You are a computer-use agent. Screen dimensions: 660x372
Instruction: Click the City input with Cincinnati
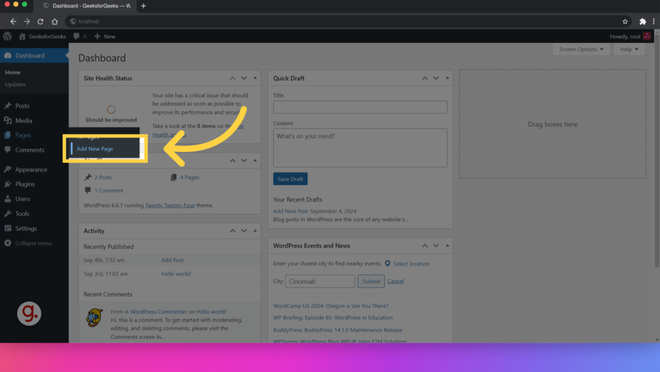[x=320, y=282]
